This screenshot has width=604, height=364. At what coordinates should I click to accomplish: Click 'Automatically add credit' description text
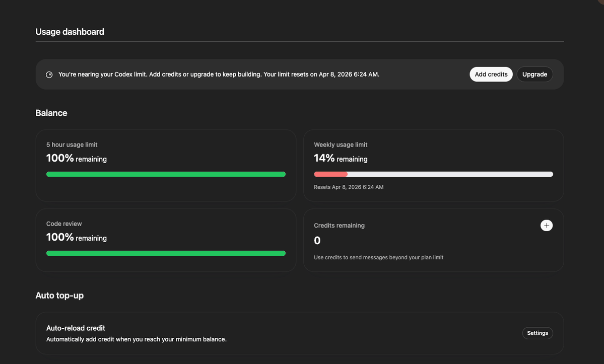point(137,339)
